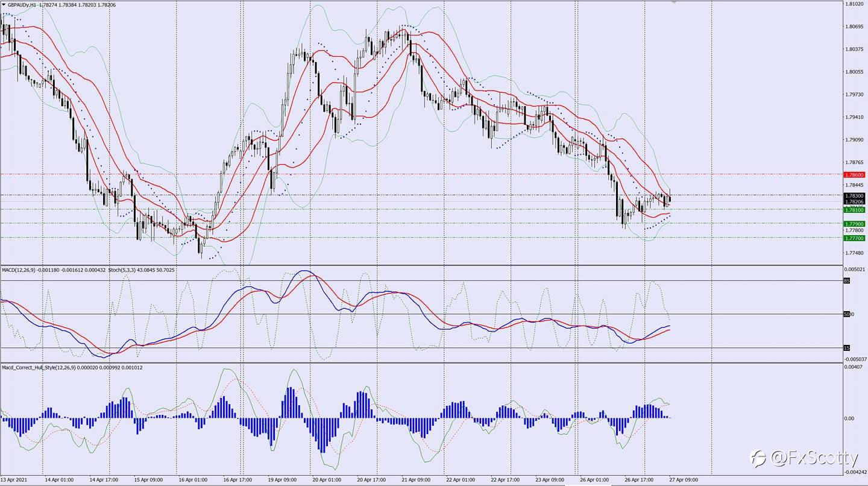Click the Stochastic 85 level label
Viewport: 868px width, 486px height.
point(847,280)
